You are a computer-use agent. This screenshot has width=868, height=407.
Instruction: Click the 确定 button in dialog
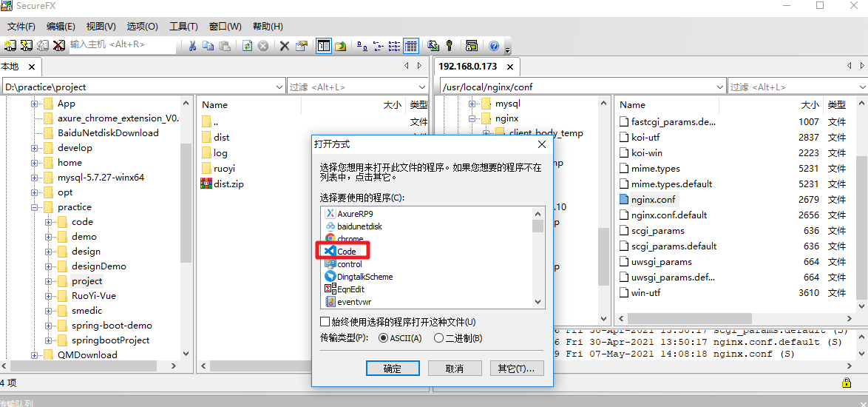tap(393, 369)
